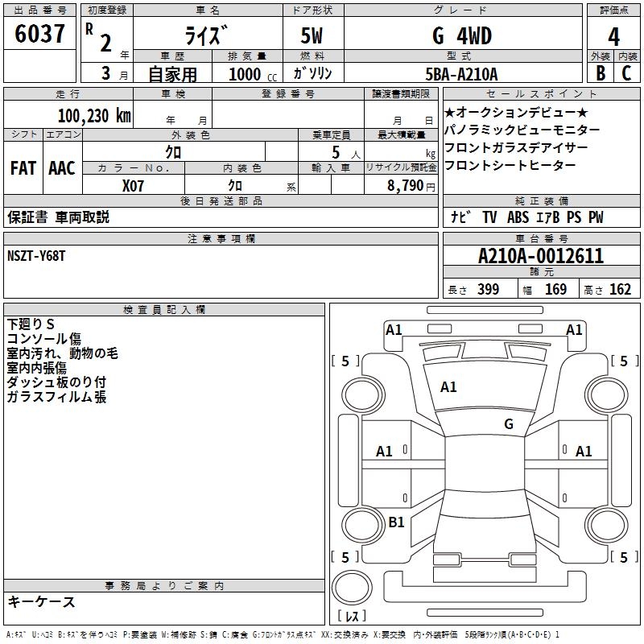Viewport: 644px width, 644px height.
Task: Select the color number X07
Action: pos(133,186)
